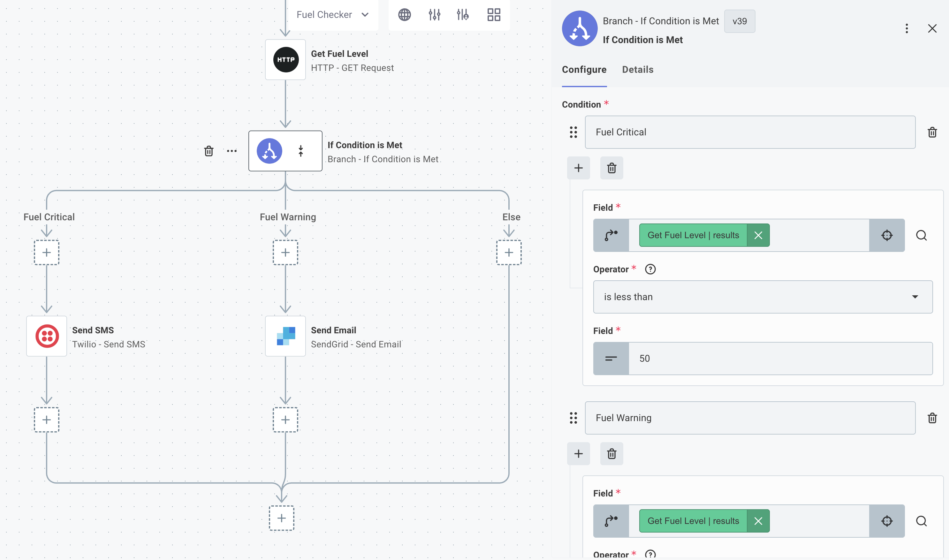
Task: Open more options via the ellipsis next to branch node
Action: 232,151
